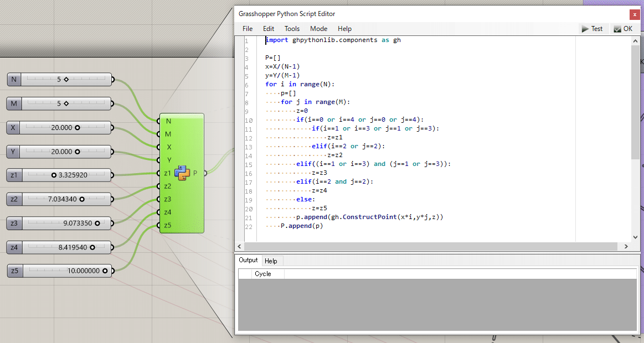644x343 pixels.
Task: Click the z3 input on Python component
Action: click(x=167, y=199)
